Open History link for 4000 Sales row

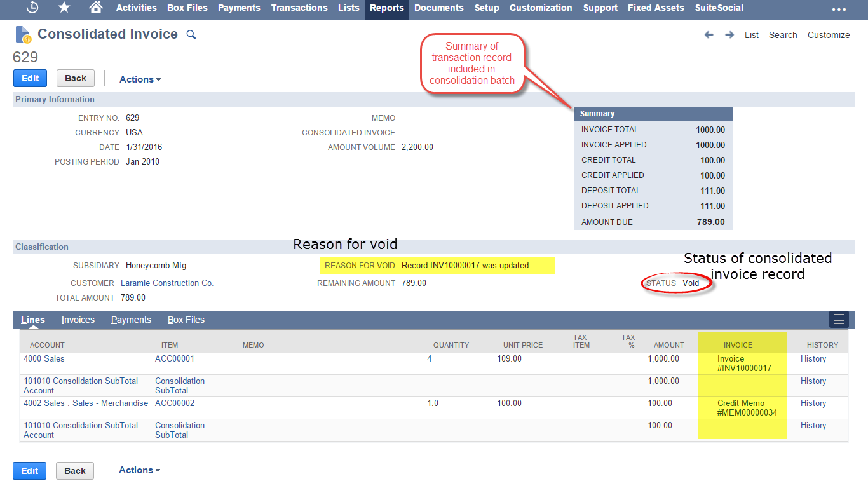point(813,359)
